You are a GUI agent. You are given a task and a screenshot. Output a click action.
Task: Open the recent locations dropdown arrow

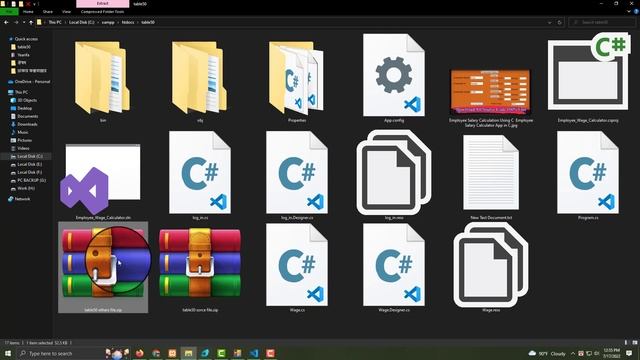pyautogui.click(x=24, y=22)
